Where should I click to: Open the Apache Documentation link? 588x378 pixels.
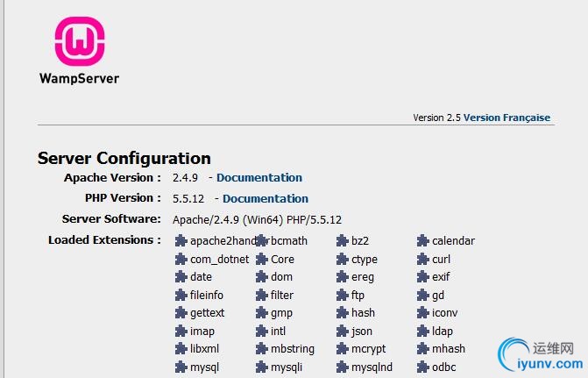click(x=259, y=177)
